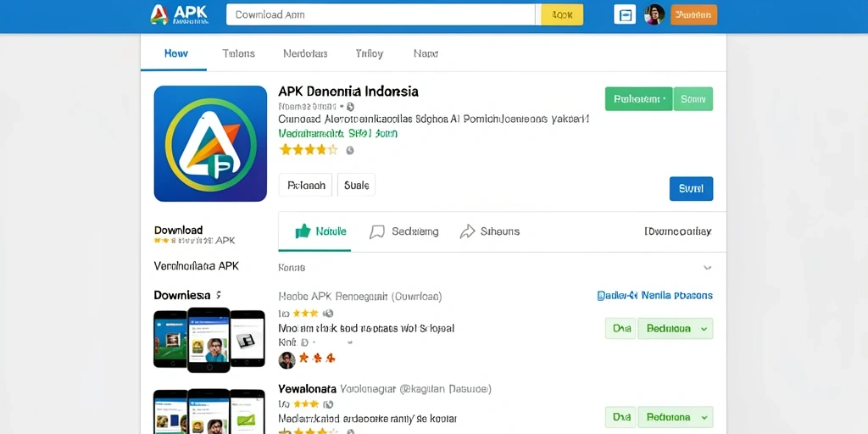Click the orange star rating icons
Viewport: 868px width, 434px height.
[x=317, y=359]
